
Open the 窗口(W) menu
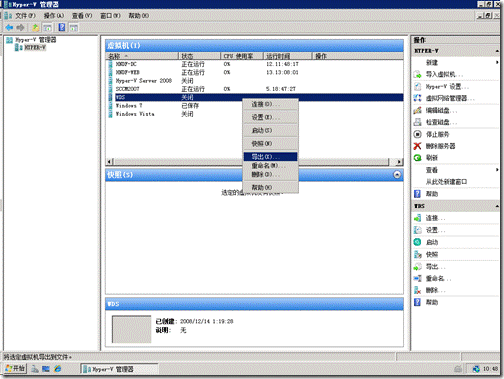point(110,16)
